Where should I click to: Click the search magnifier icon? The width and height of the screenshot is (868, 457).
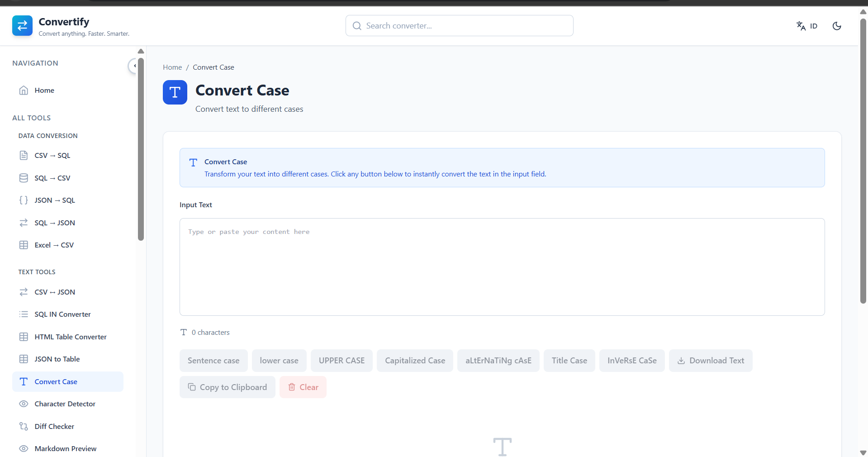point(357,26)
